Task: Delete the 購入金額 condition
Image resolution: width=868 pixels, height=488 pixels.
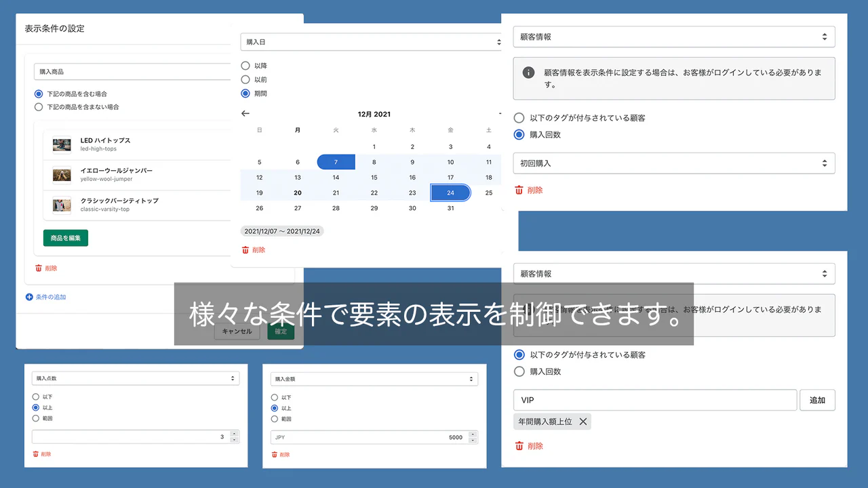Action: tap(281, 455)
